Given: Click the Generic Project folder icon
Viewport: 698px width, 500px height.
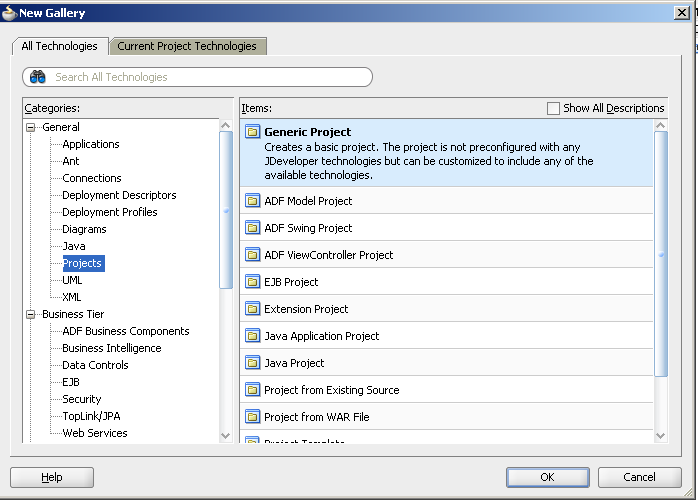Looking at the screenshot, I should click(x=252, y=132).
